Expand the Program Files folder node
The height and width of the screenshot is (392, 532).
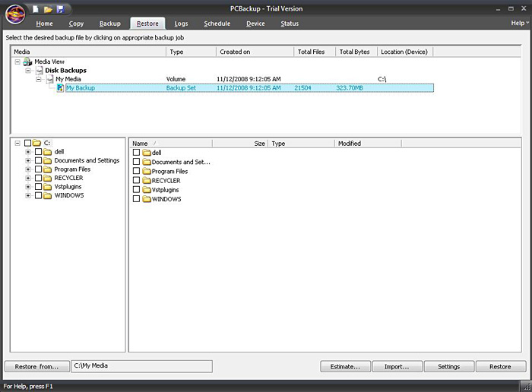click(28, 169)
